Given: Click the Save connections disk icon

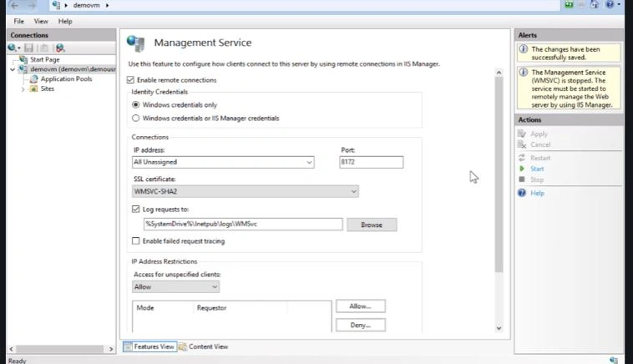Looking at the screenshot, I should coord(28,48).
